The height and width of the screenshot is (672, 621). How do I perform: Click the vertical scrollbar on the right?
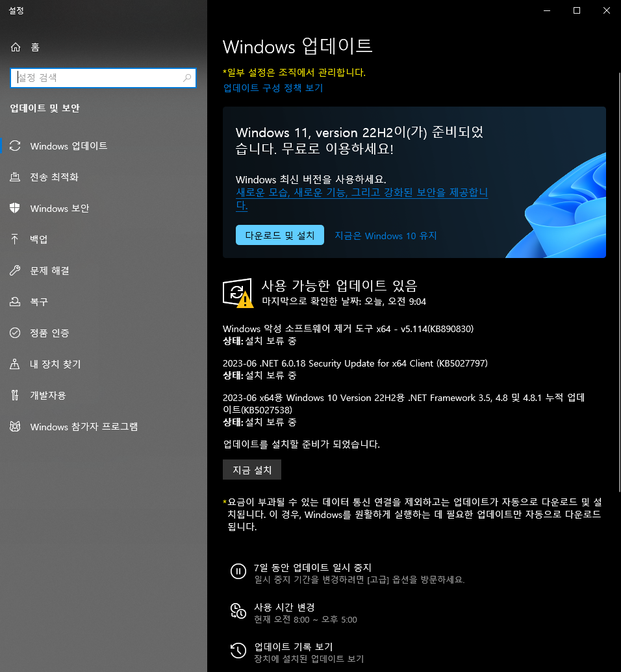619,283
